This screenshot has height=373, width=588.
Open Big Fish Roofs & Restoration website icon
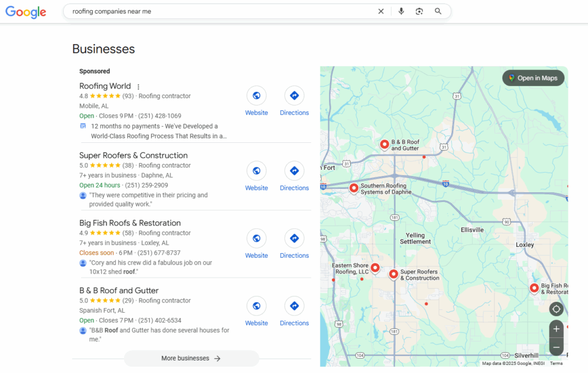pyautogui.click(x=257, y=238)
